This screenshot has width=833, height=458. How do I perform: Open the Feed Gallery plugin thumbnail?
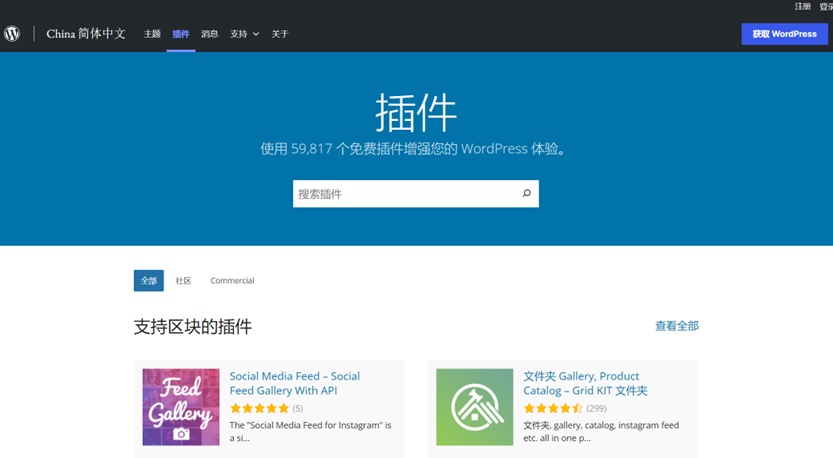point(181,407)
